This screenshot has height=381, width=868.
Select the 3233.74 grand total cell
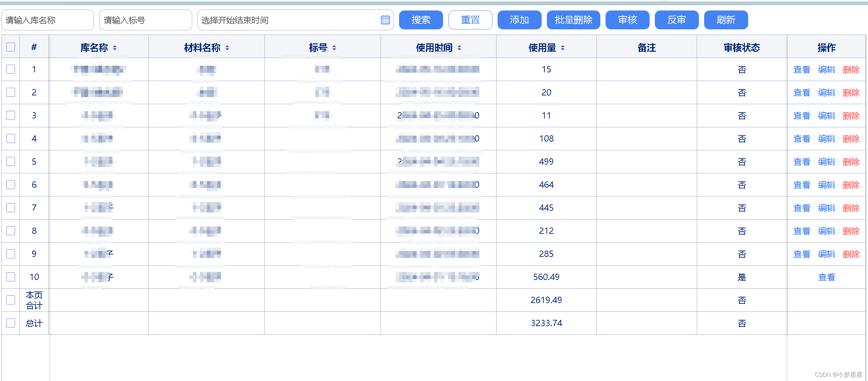(546, 323)
